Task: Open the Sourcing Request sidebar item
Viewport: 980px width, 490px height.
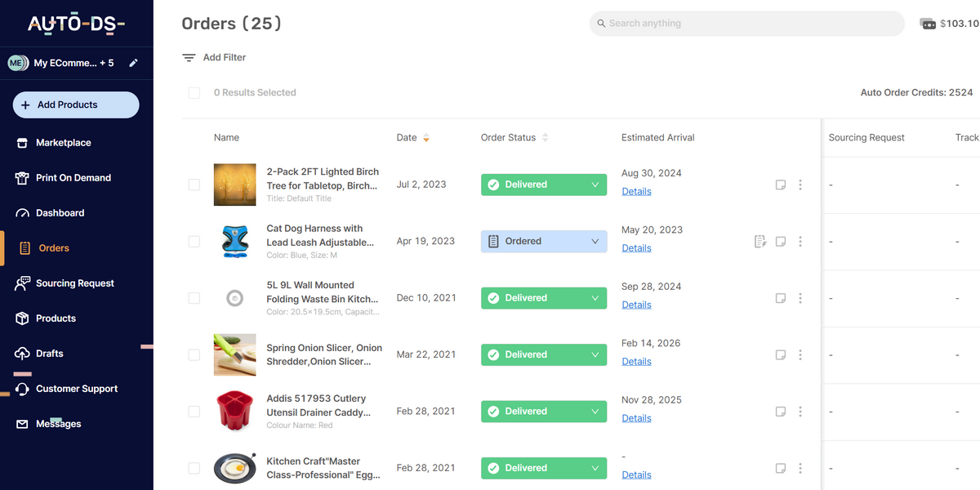Action: pyautogui.click(x=74, y=283)
